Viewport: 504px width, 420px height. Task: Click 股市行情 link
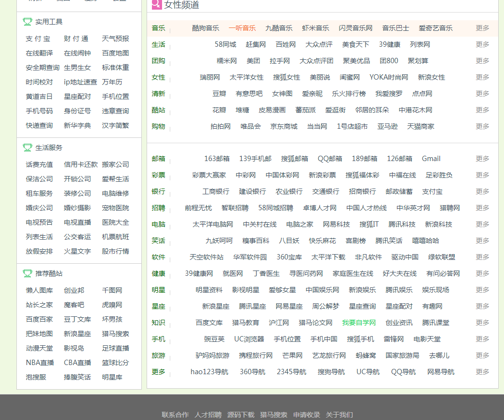click(x=115, y=251)
